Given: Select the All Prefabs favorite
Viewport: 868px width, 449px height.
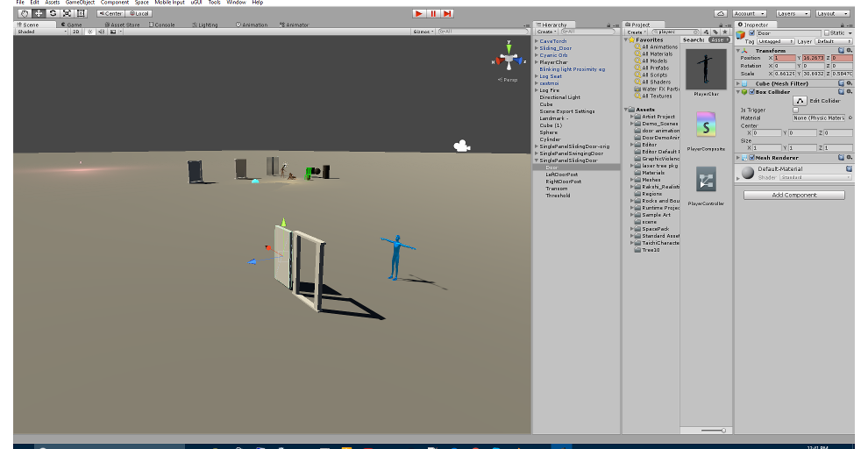Looking at the screenshot, I should click(x=656, y=68).
